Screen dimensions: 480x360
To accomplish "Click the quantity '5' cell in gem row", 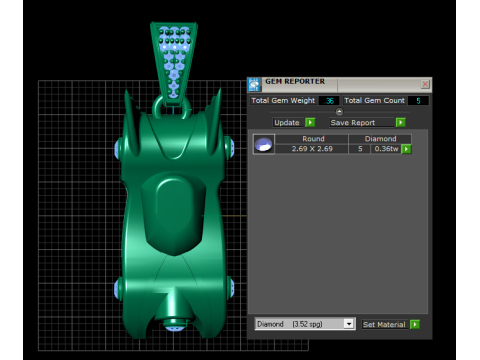I will [360, 149].
